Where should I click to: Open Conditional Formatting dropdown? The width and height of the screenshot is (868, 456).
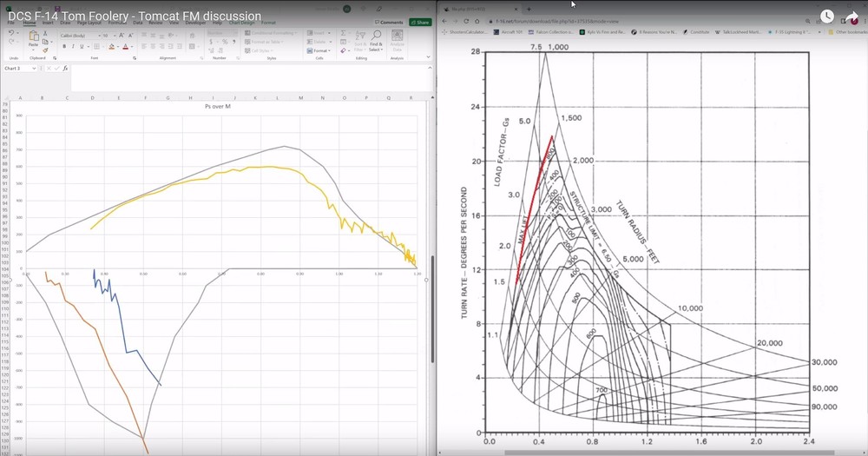pyautogui.click(x=271, y=33)
